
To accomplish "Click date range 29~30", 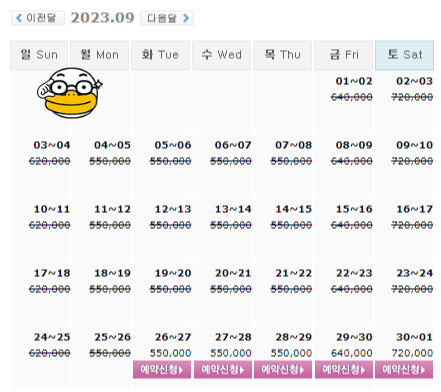I will [354, 337].
